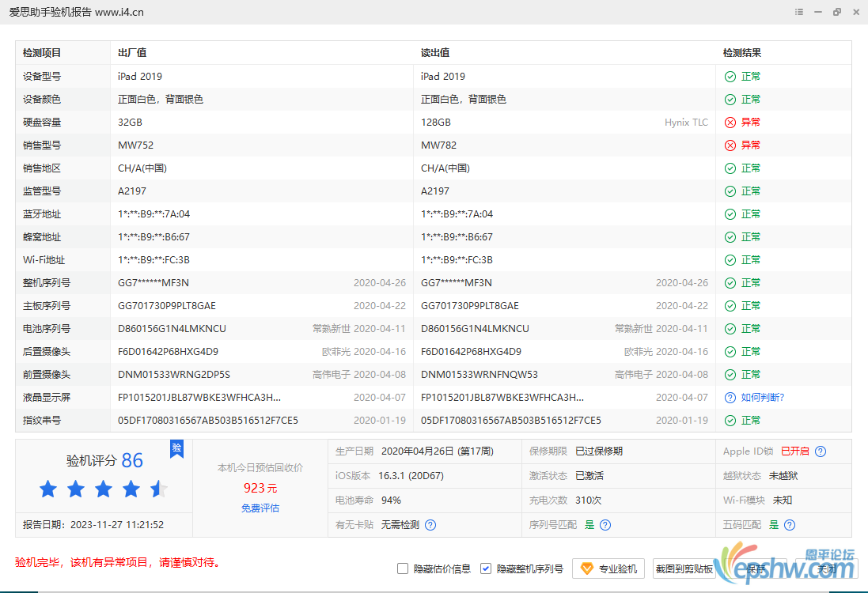Click the 电池寿命 value 94%
The image size is (868, 593).
click(x=391, y=500)
